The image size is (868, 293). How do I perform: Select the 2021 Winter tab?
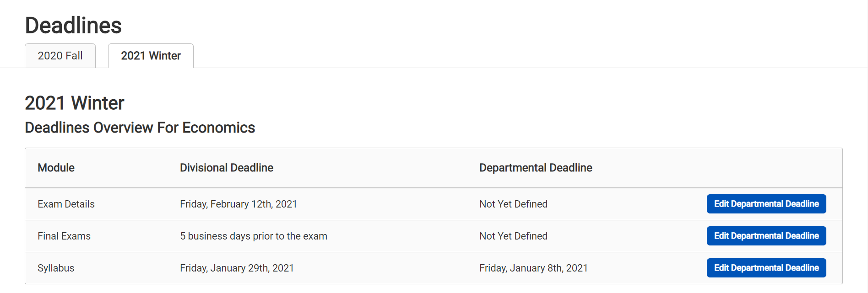[151, 56]
